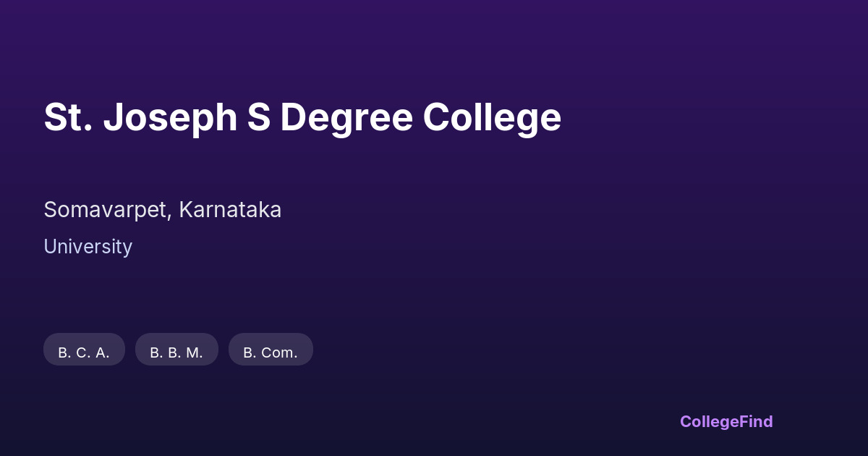
Task: Click the B. C. A. course chip
Action: [84, 351]
